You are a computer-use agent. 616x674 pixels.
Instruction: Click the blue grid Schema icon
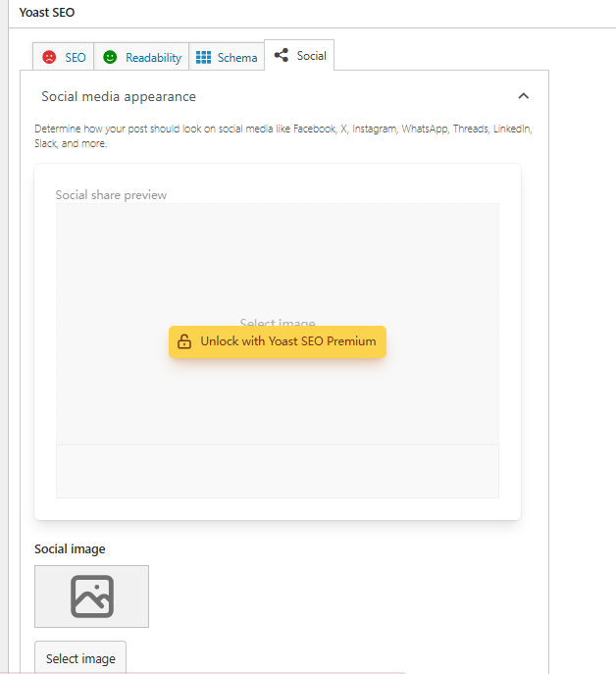[x=204, y=58]
